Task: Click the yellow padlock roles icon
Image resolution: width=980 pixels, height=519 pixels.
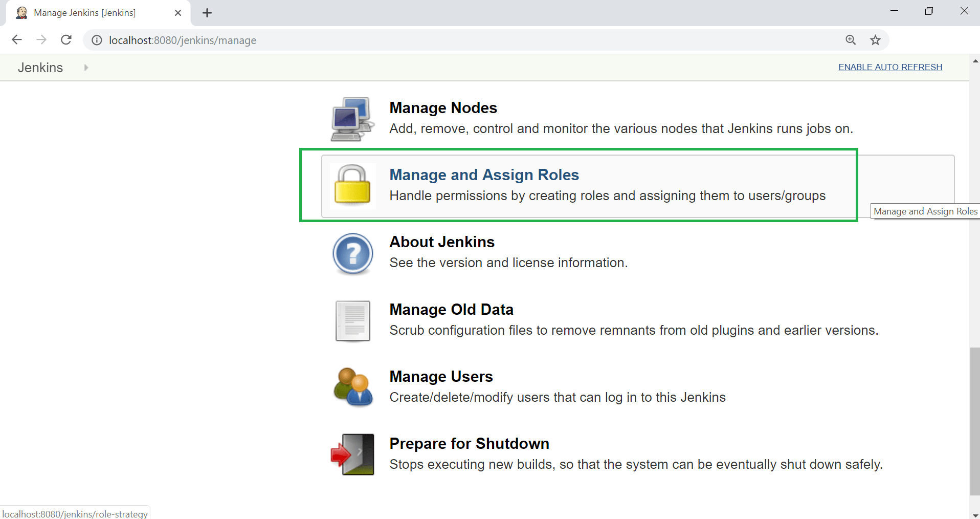Action: [x=352, y=185]
